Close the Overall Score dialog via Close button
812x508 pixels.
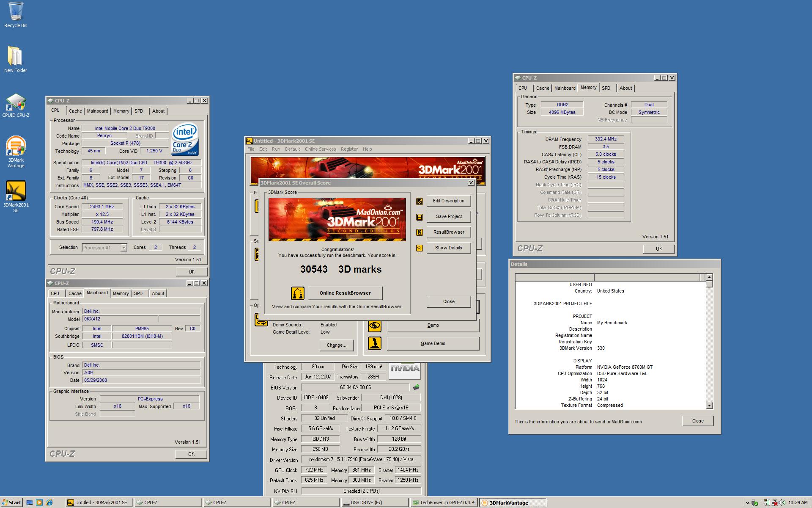[449, 301]
